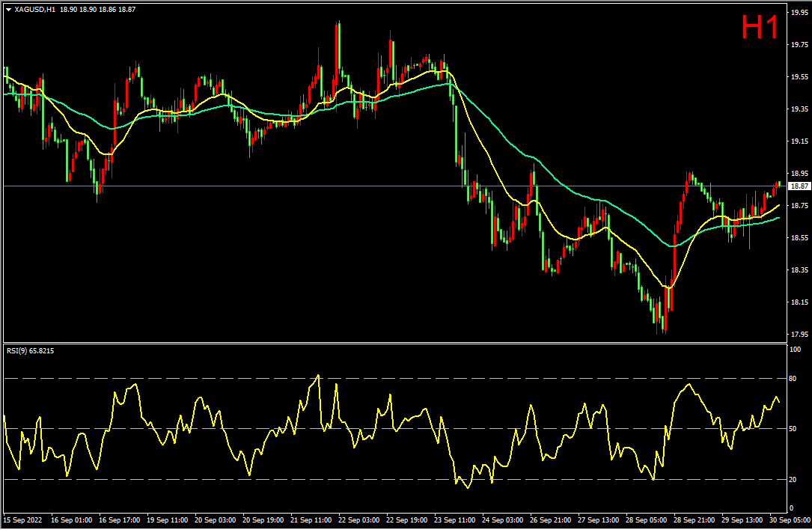Click the 17.95 price axis label
The width and height of the screenshot is (812, 530).
coord(799,334)
